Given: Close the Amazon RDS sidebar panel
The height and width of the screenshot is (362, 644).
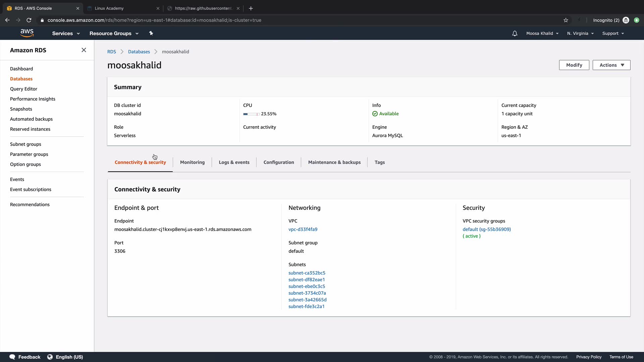Looking at the screenshot, I should [84, 50].
